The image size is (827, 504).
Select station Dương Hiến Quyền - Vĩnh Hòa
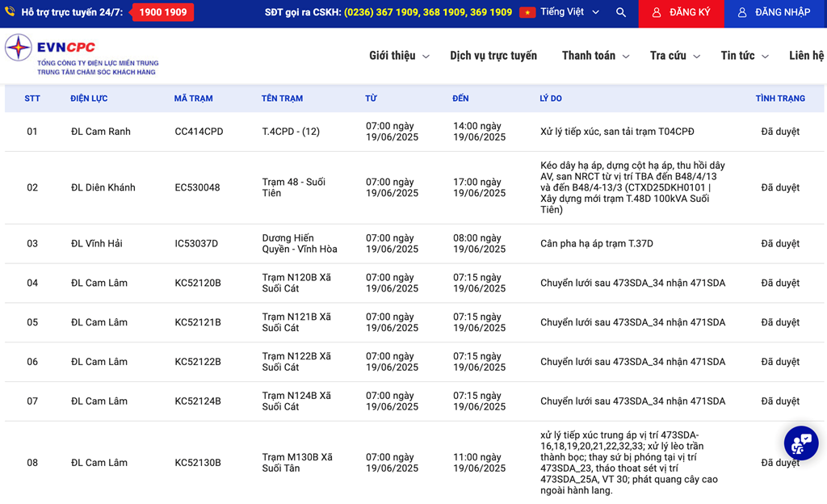300,244
